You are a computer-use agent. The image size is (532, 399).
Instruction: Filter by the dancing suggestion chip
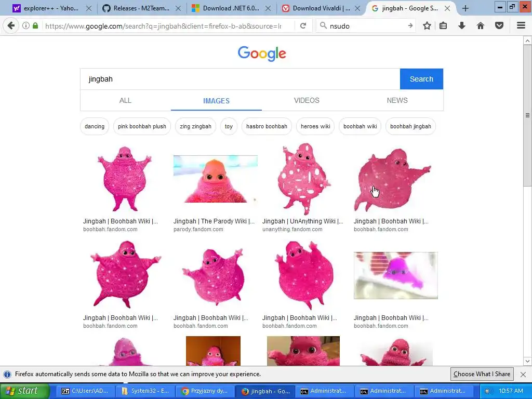pyautogui.click(x=95, y=126)
